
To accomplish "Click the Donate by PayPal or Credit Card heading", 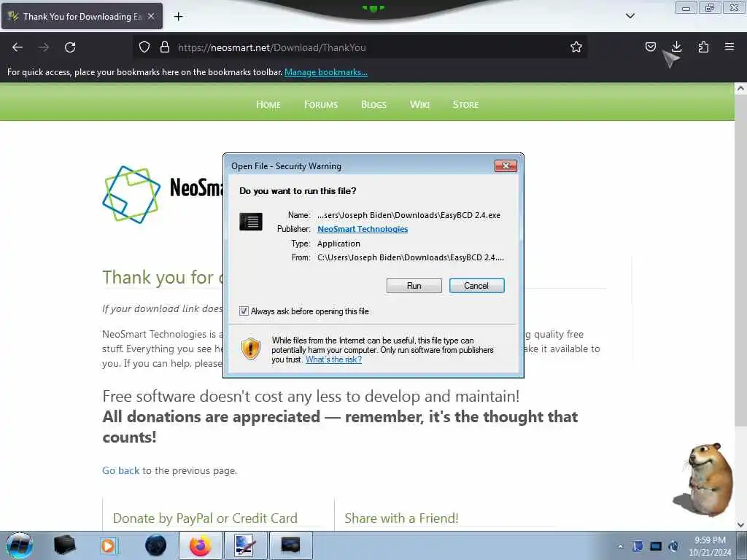I will 205,518.
